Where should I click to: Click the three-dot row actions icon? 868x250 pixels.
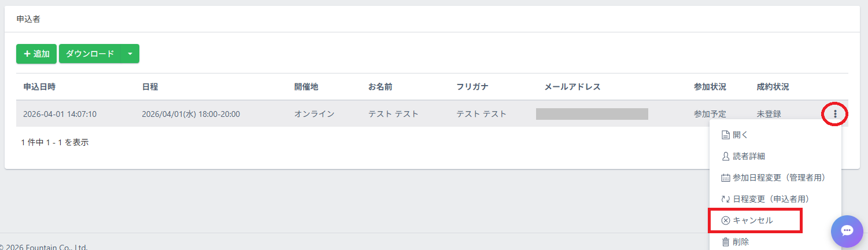pos(834,114)
